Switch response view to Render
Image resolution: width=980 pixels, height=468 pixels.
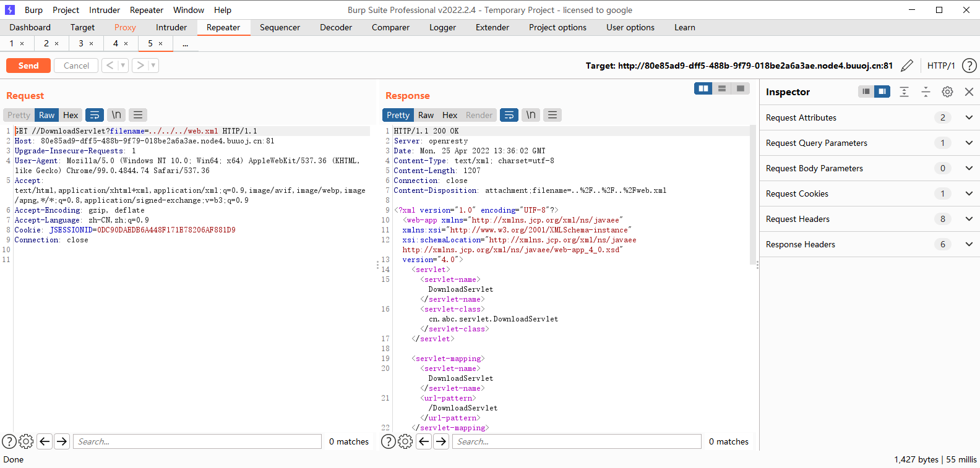point(479,115)
